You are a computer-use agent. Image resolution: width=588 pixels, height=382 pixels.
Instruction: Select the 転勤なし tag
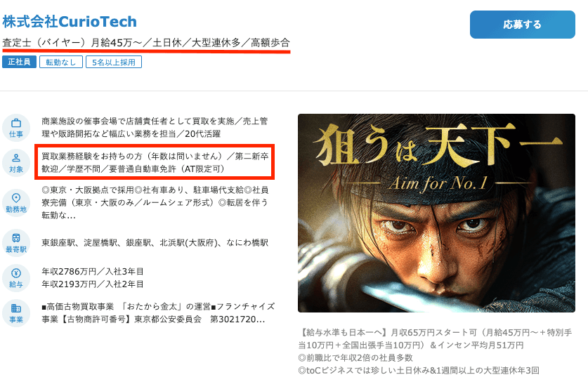coord(60,62)
